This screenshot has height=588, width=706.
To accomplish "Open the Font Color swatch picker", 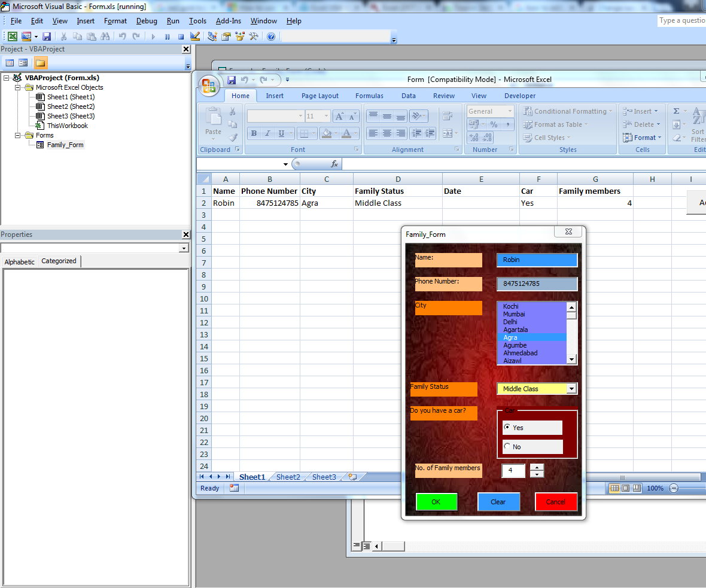I will pos(346,133).
